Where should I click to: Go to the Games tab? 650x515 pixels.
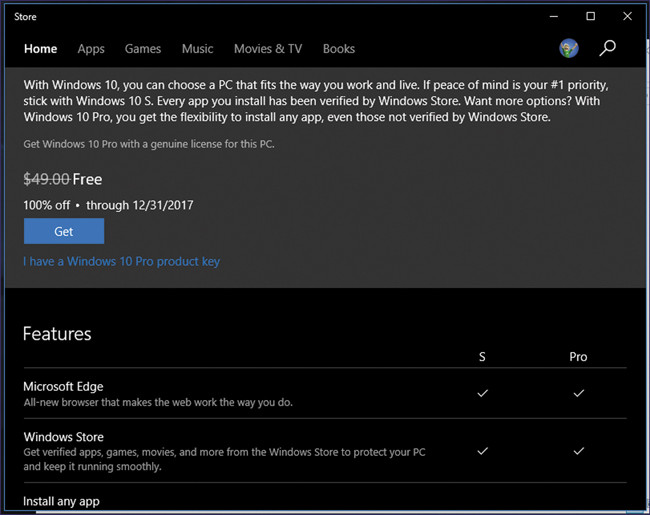tap(143, 49)
